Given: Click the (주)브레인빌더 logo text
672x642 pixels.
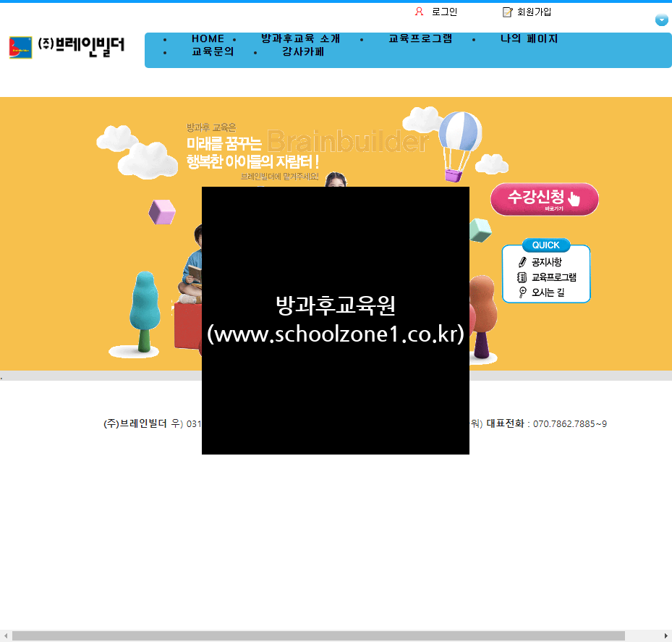Looking at the screenshot, I should pyautogui.click(x=81, y=46).
